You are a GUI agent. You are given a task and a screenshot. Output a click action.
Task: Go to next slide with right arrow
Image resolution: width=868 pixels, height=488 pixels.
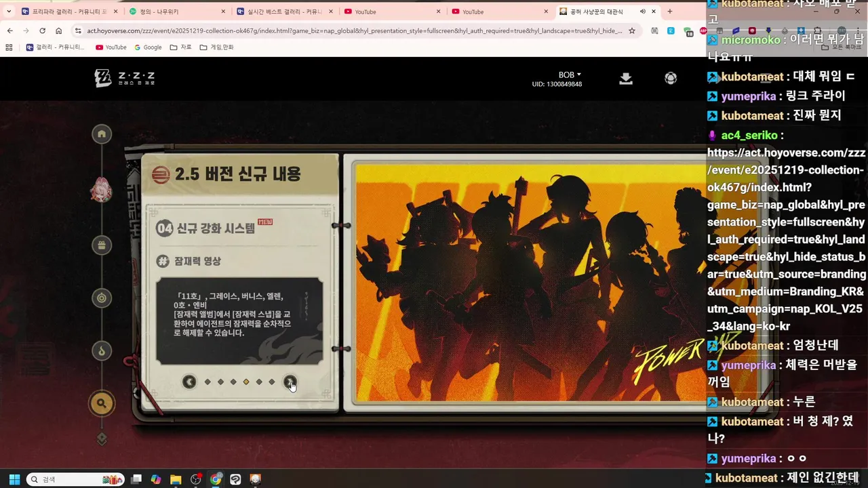tap(290, 382)
